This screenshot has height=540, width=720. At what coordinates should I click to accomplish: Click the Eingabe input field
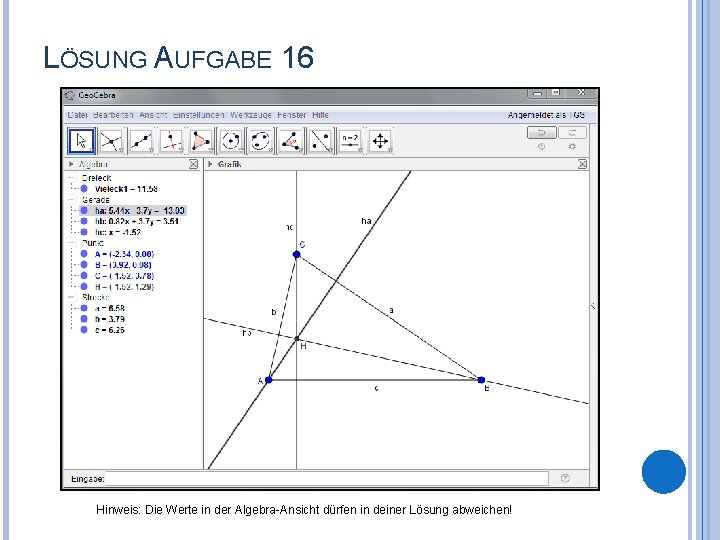click(327, 478)
